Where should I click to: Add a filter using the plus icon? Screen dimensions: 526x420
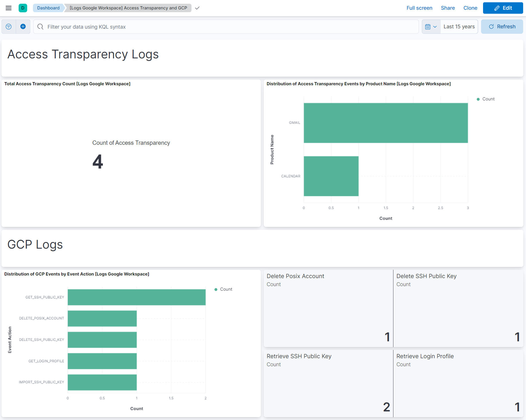[23, 26]
